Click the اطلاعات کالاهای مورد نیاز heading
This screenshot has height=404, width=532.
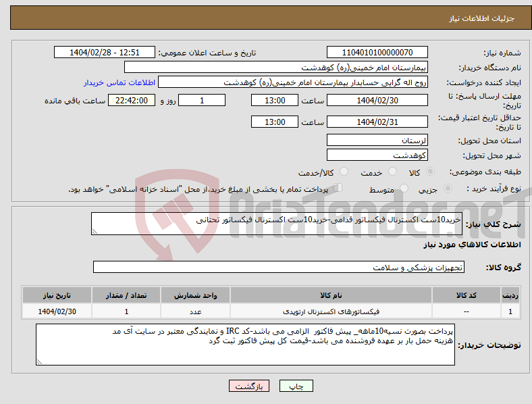coord(472,245)
